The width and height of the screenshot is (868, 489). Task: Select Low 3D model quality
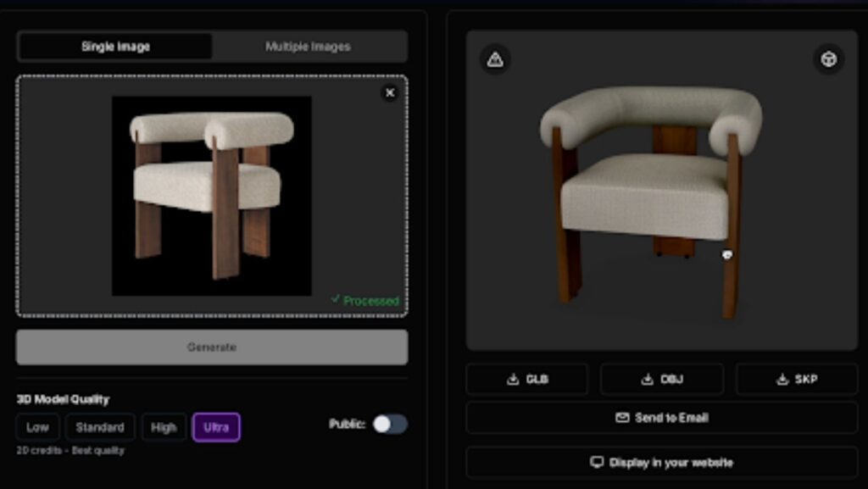(x=37, y=427)
